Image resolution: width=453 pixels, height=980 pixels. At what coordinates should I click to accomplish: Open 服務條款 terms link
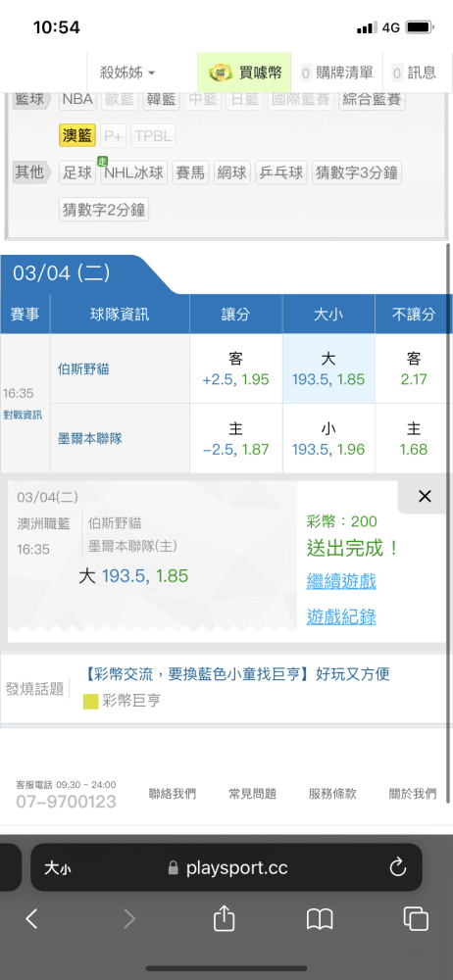332,794
